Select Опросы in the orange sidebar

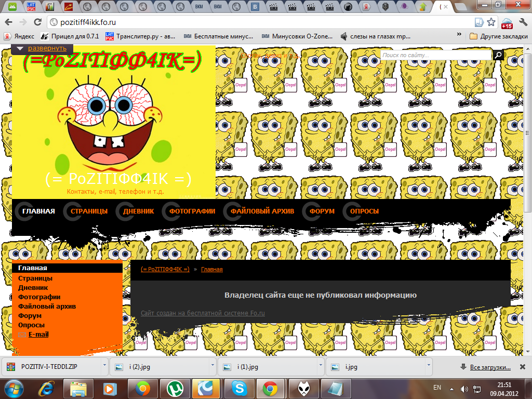(31, 325)
